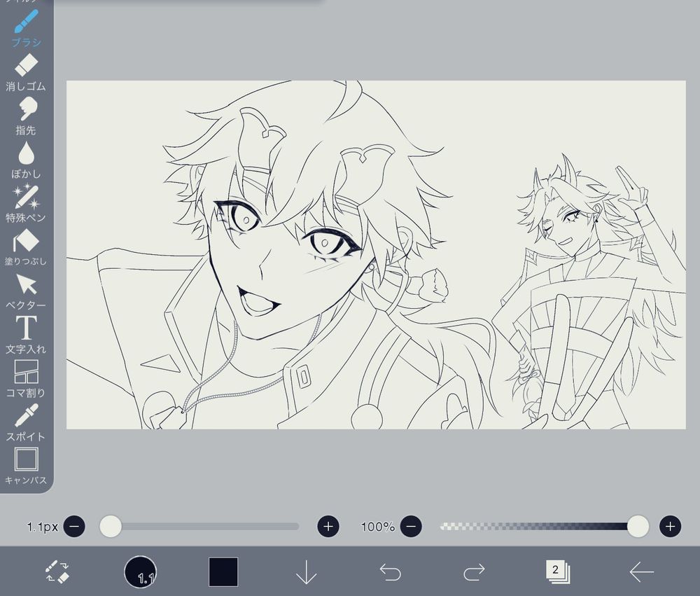Select the Brush (ブラシ) tool
Image resolution: width=700 pixels, height=596 pixels.
pos(27,28)
